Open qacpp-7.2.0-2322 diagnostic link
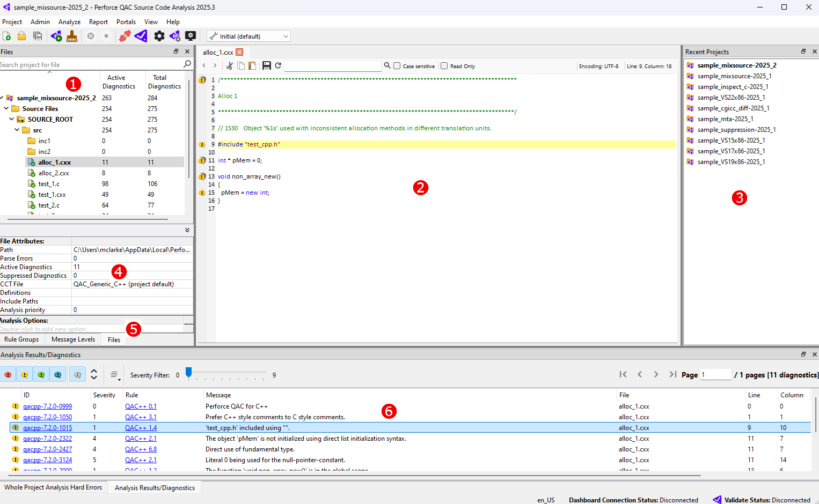 (47, 439)
